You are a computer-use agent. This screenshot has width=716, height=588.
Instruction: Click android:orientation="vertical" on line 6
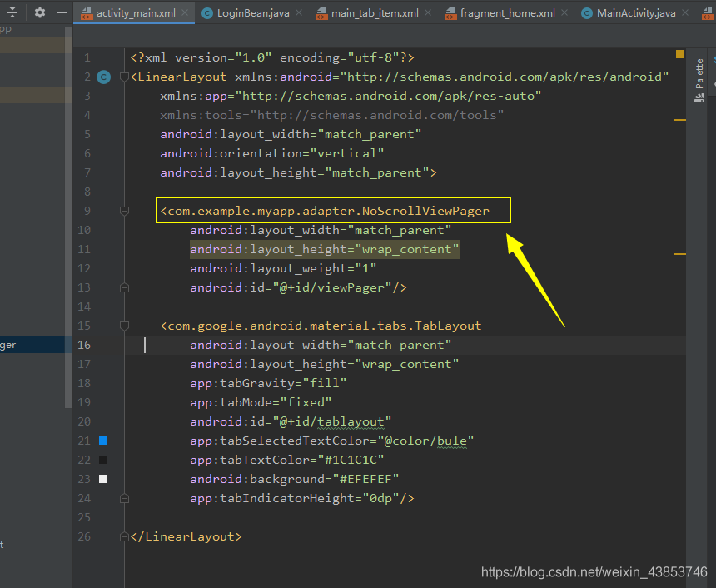(272, 153)
